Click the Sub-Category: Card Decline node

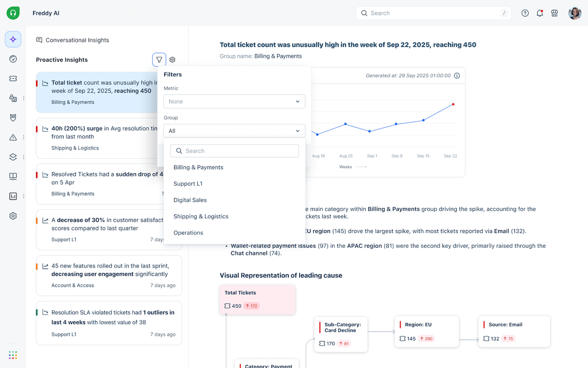[x=341, y=334]
